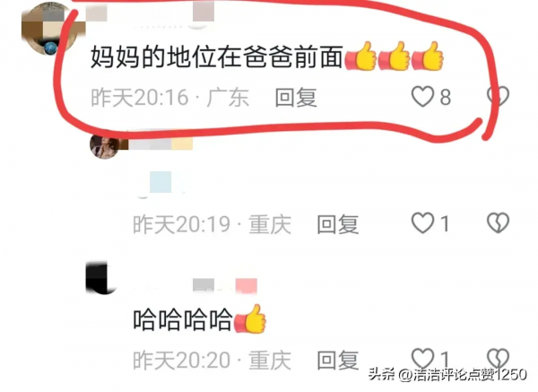Dislike the 20:19 Chongqing reply

pos(498,223)
